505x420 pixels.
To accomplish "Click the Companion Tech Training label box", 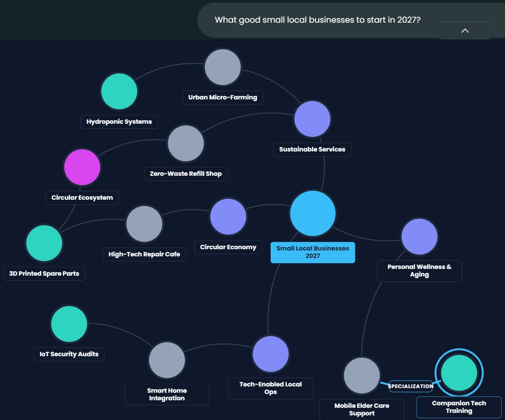I will [x=459, y=407].
